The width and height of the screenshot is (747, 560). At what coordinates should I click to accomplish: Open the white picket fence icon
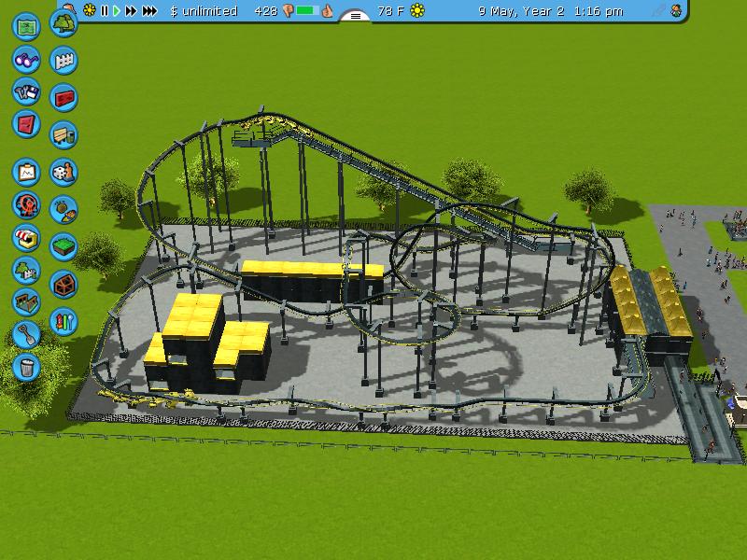63,61
